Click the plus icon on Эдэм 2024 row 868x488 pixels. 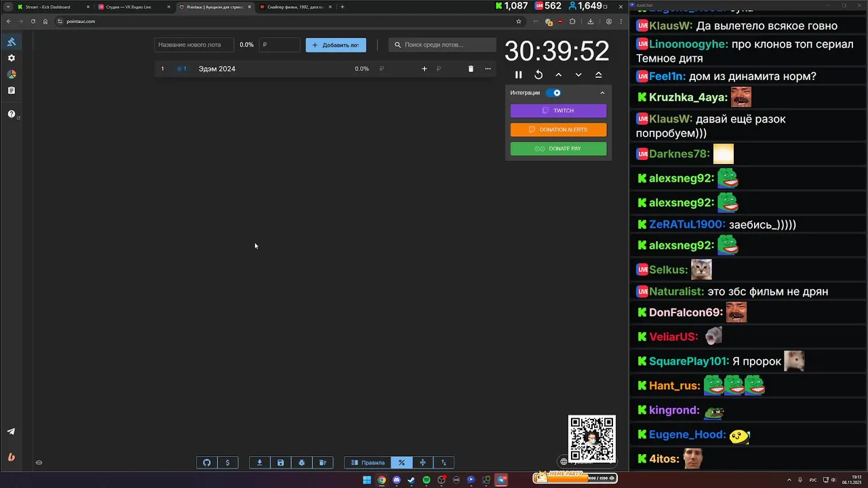pos(425,69)
